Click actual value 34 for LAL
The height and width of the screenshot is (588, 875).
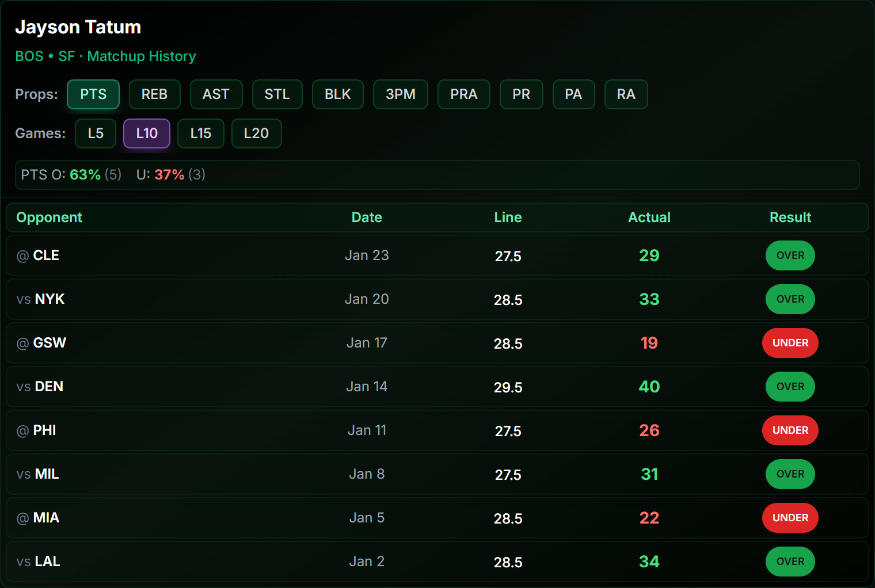coord(649,562)
